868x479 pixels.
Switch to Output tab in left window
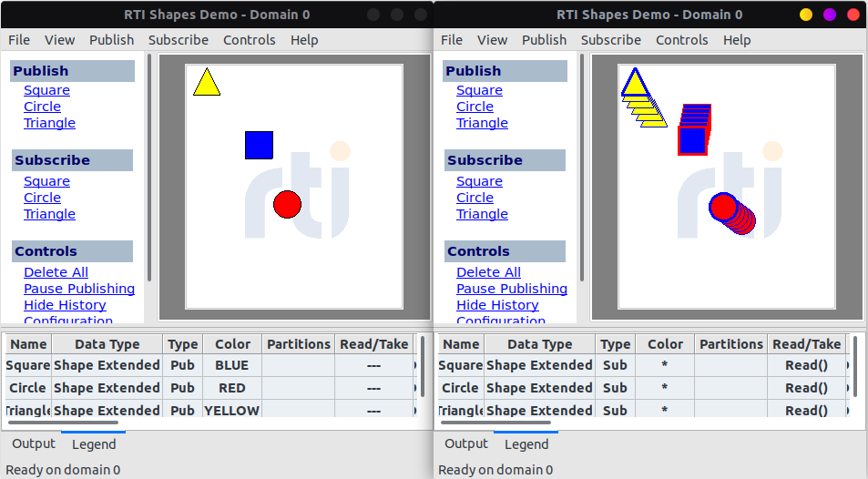coord(34,444)
